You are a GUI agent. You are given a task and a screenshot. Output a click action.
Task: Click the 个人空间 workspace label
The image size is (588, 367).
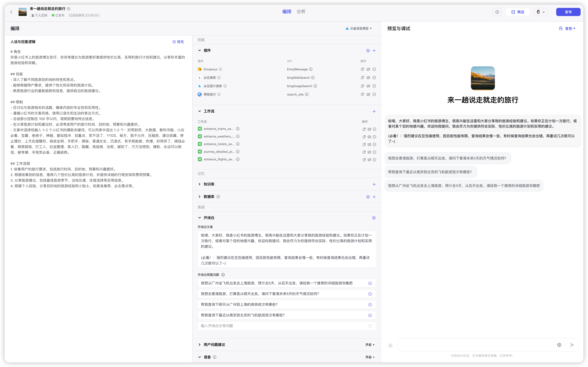pyautogui.click(x=39, y=15)
